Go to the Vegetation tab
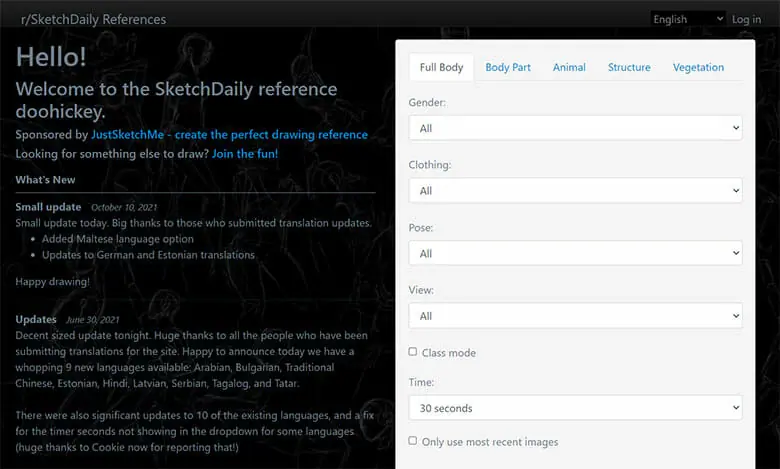The height and width of the screenshot is (469, 780). 698,67
